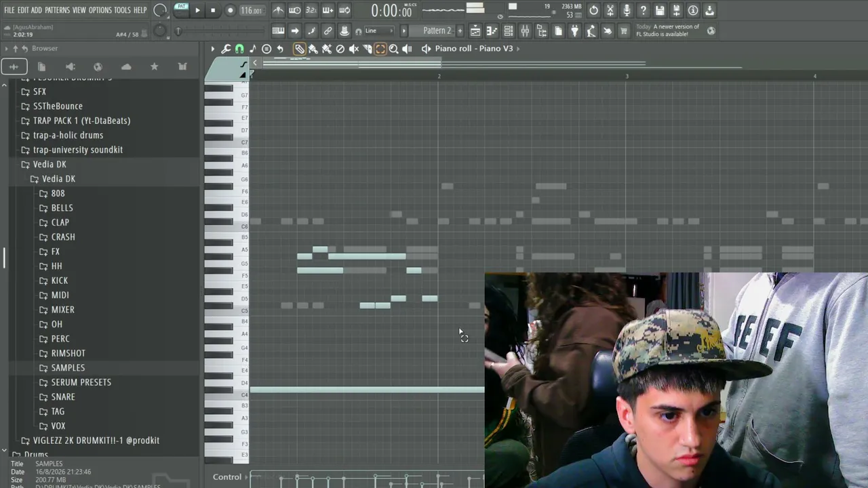Click the long C4 note in piano roll

point(367,390)
